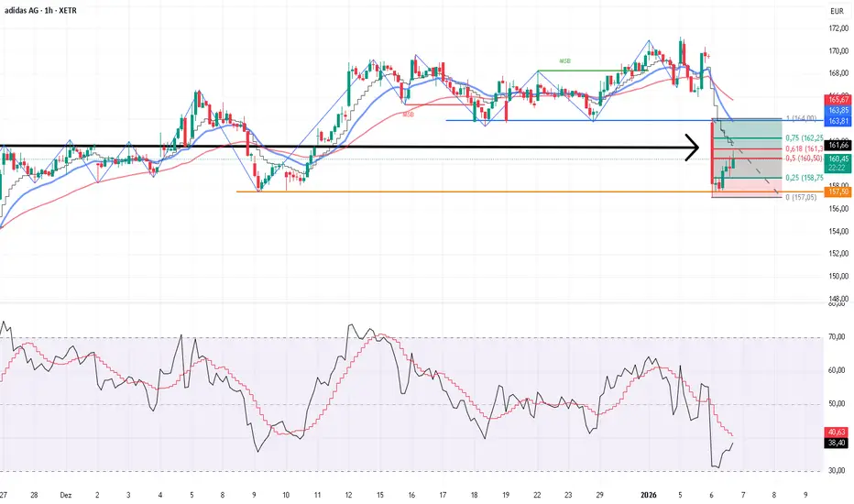The height and width of the screenshot is (504, 854).
Task: Open the EUR currency selector on price axis
Action: click(x=838, y=11)
